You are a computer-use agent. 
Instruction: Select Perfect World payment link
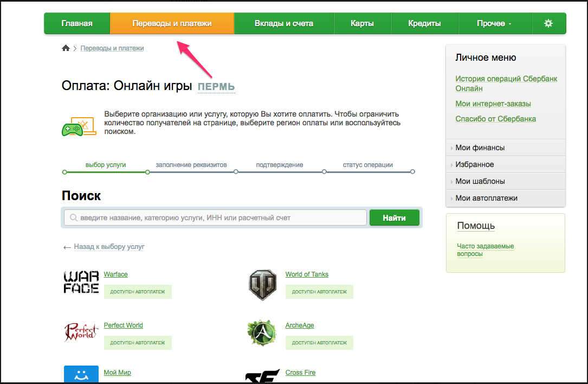tap(124, 325)
